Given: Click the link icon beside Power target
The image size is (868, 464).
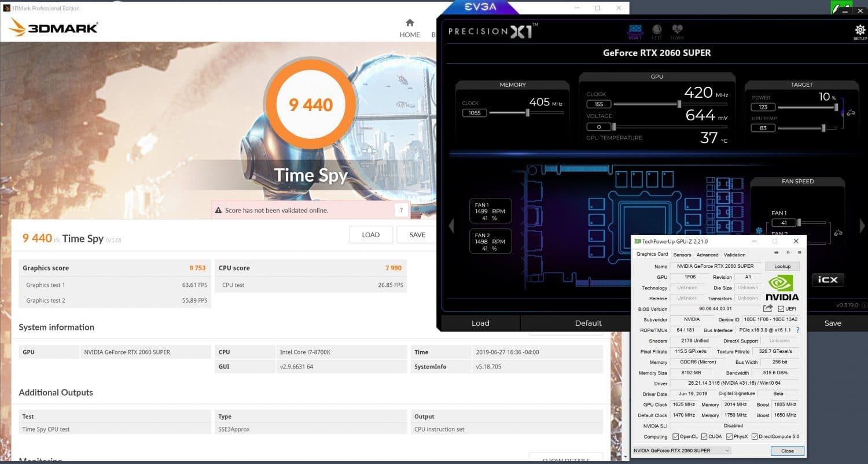Looking at the screenshot, I should pos(850,112).
